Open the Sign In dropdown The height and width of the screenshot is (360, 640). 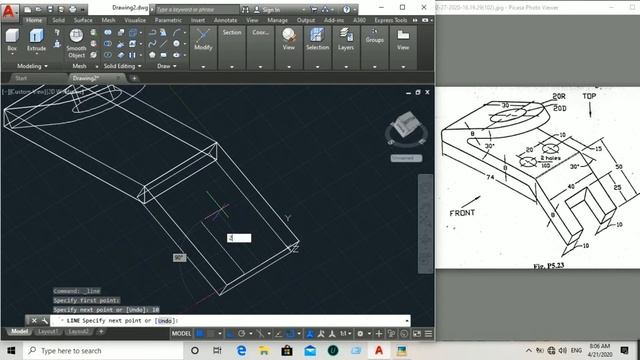[x=280, y=9]
